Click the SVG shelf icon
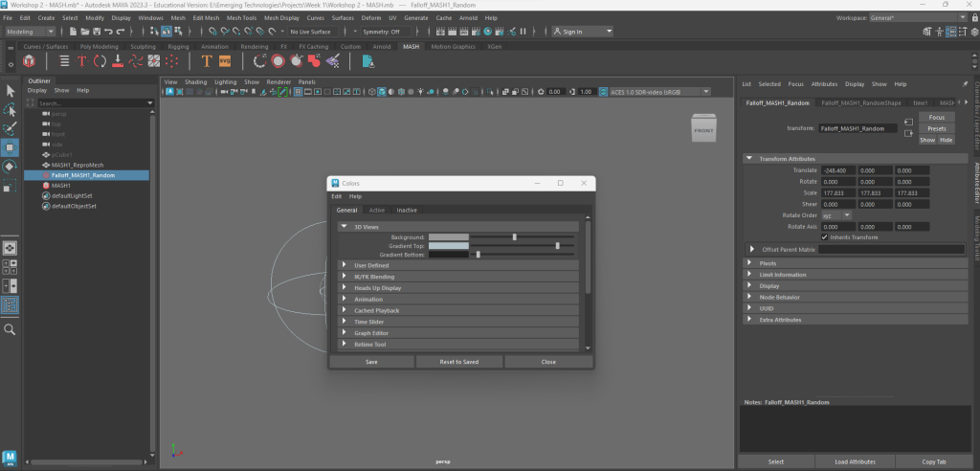This screenshot has width=980, height=471. coord(225,61)
